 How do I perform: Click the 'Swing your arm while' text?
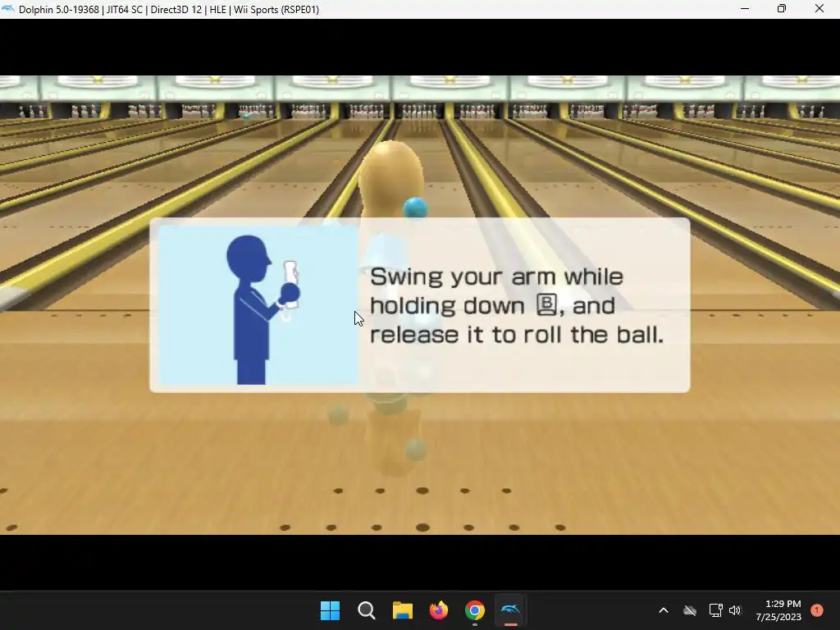tap(496, 277)
